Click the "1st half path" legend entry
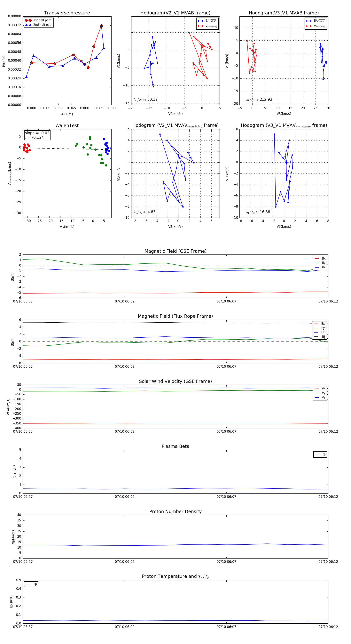The height and width of the screenshot is (644, 351). coord(39,20)
